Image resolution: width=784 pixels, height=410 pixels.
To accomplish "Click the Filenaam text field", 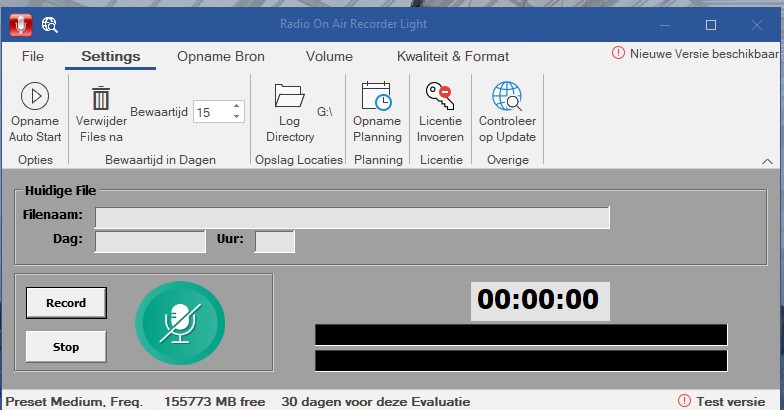I will coord(352,218).
